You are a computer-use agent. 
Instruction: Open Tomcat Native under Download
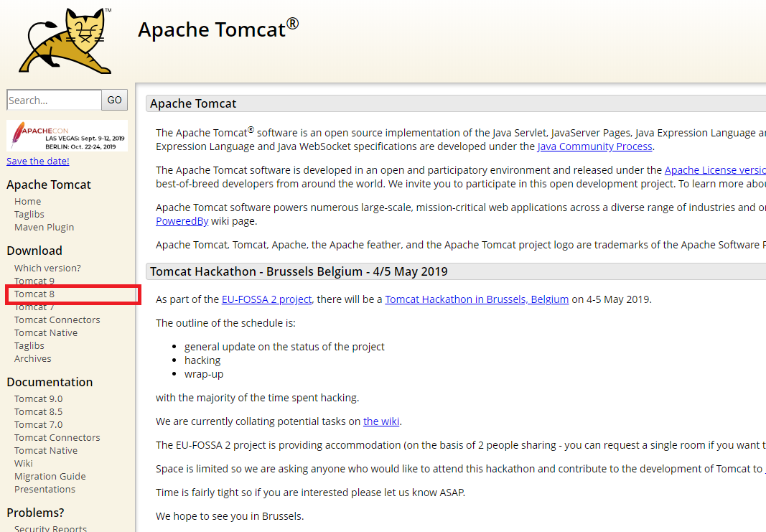[46, 332]
